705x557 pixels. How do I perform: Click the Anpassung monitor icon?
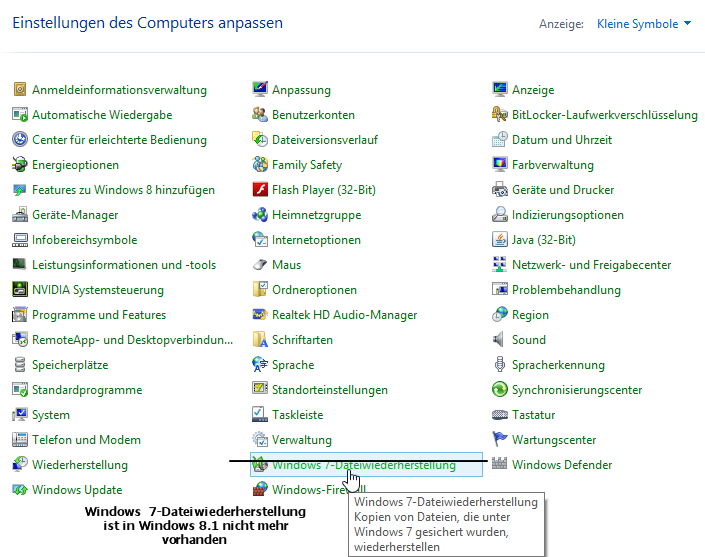[x=260, y=89]
